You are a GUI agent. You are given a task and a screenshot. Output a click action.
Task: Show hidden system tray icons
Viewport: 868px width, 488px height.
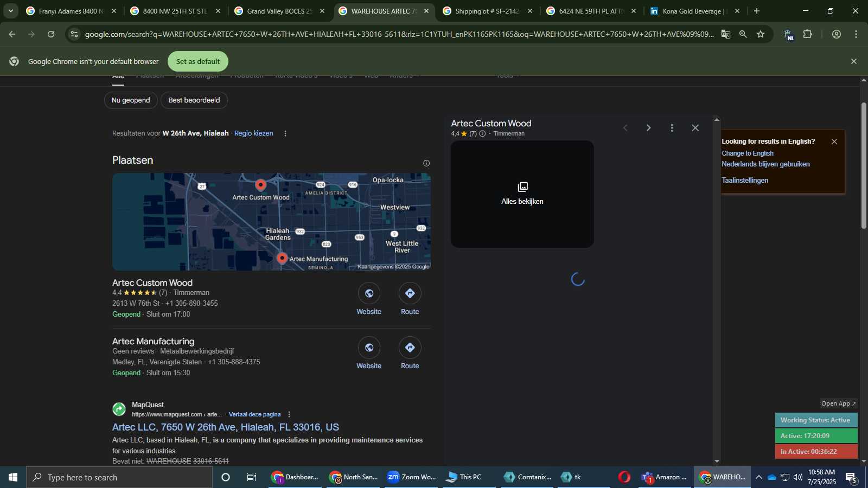coord(759,477)
